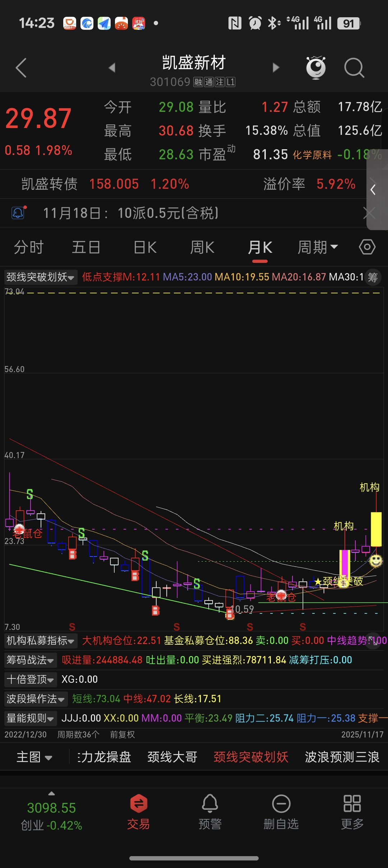Tap the 前复权 adjustment label
Image resolution: width=388 pixels, height=868 pixels.
[122, 734]
